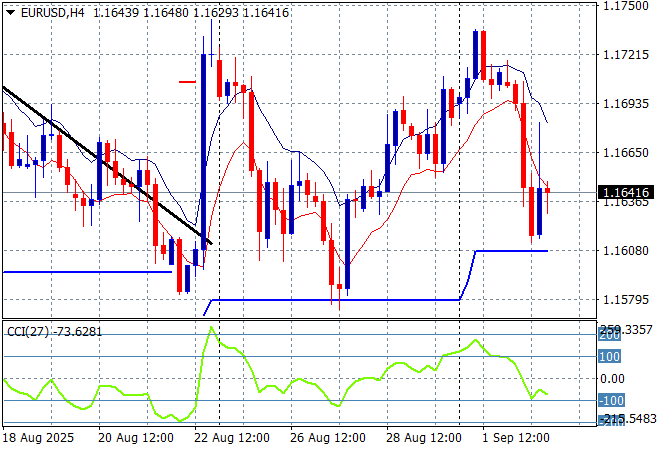Viewport: 660px width, 450px height.
Task: Select the 18 Aug 2025 date label
Action: [x=38, y=438]
